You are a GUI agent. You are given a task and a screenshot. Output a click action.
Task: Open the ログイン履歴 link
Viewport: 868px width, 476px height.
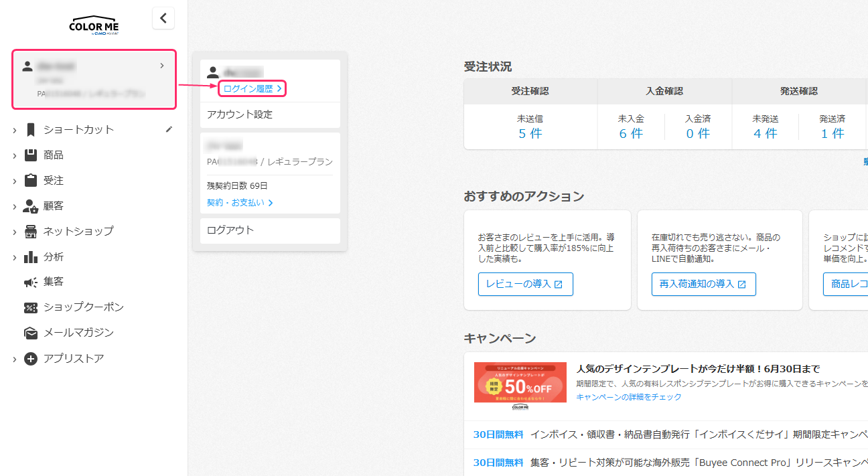[252, 88]
